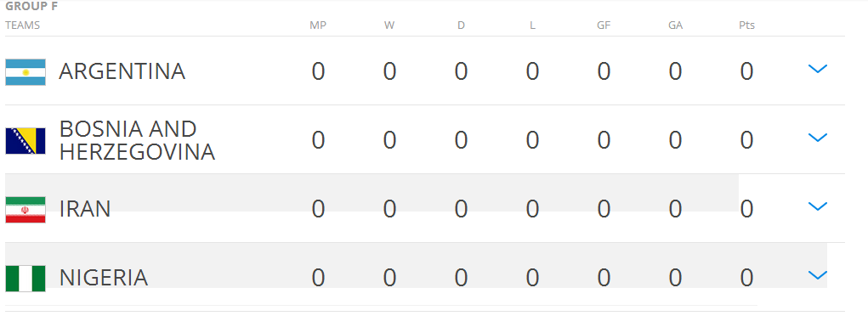868x316 pixels.
Task: Open the ARGENTINA team name link
Action: pyautogui.click(x=122, y=71)
